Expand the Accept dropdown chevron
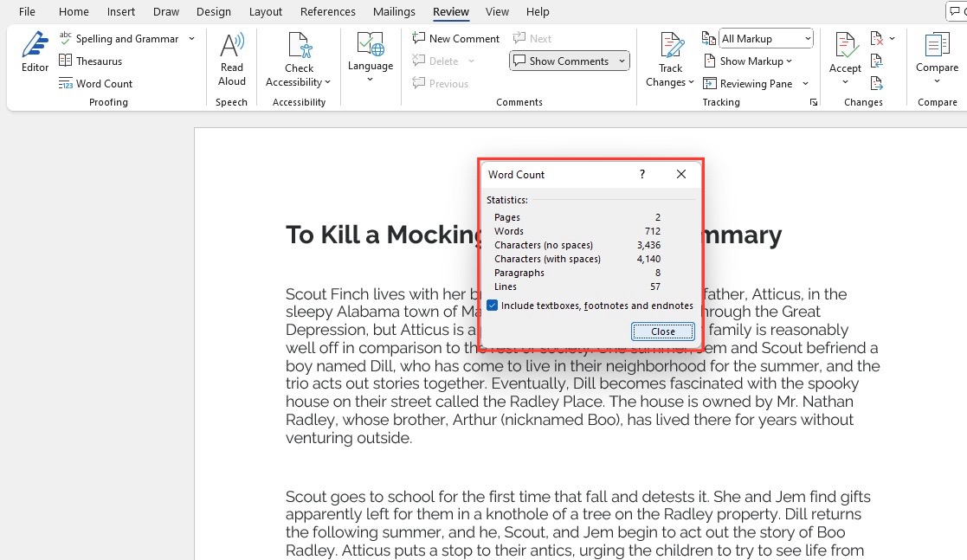The width and height of the screenshot is (967, 560). point(845,82)
